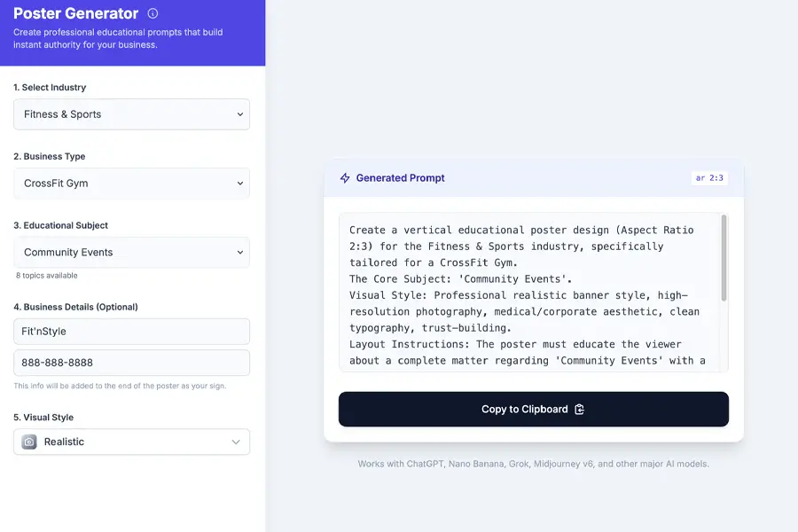
Task: Click the chevron arrow on the Fitness & Sports field
Action: tap(240, 114)
